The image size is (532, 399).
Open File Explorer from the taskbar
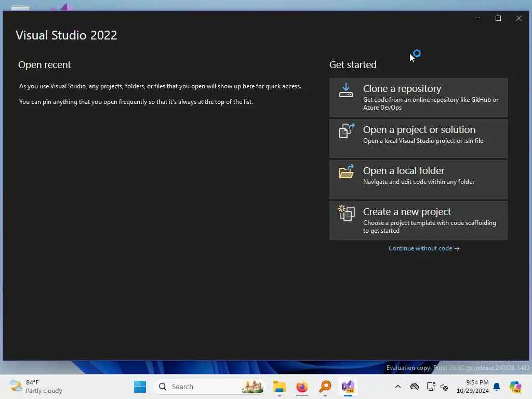pyautogui.click(x=279, y=387)
